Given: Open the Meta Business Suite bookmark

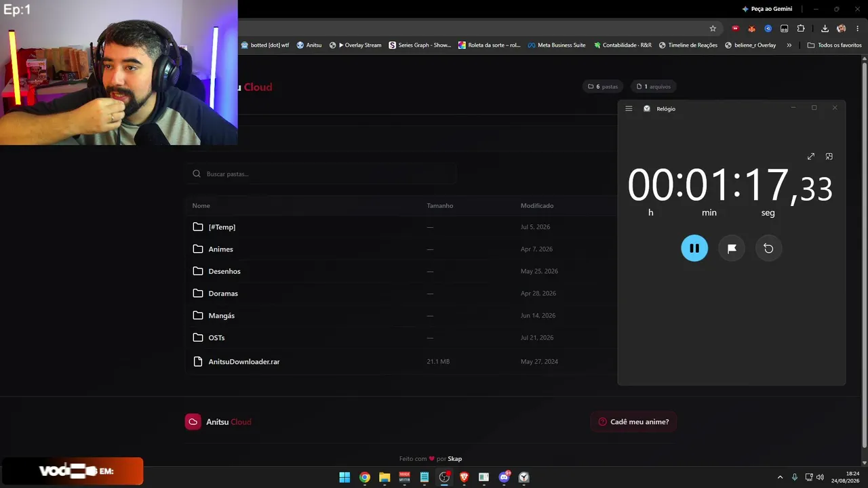Looking at the screenshot, I should [557, 45].
